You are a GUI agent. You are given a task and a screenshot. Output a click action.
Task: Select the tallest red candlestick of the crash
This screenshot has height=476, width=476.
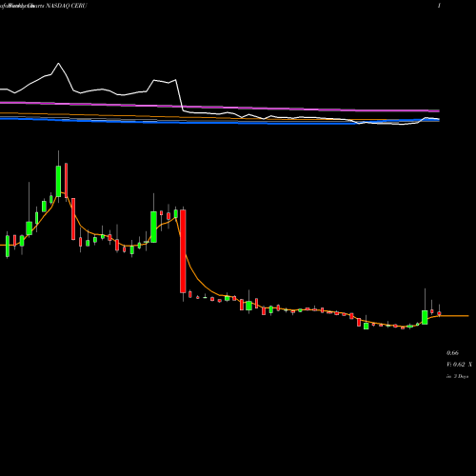tap(183, 251)
